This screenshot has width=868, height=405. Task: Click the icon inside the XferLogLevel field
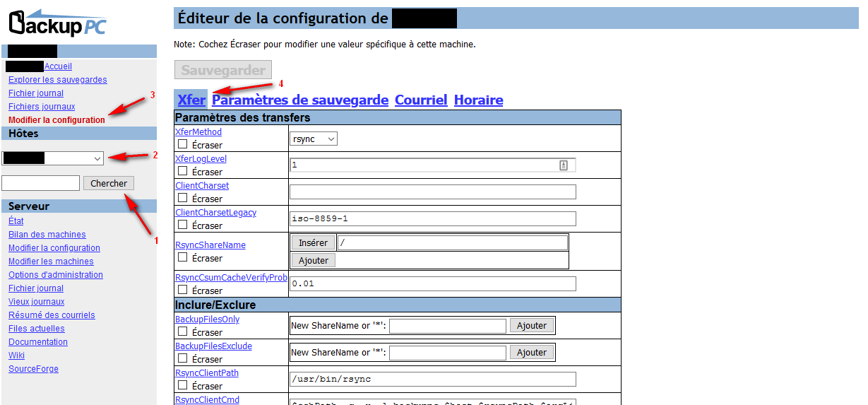point(564,165)
